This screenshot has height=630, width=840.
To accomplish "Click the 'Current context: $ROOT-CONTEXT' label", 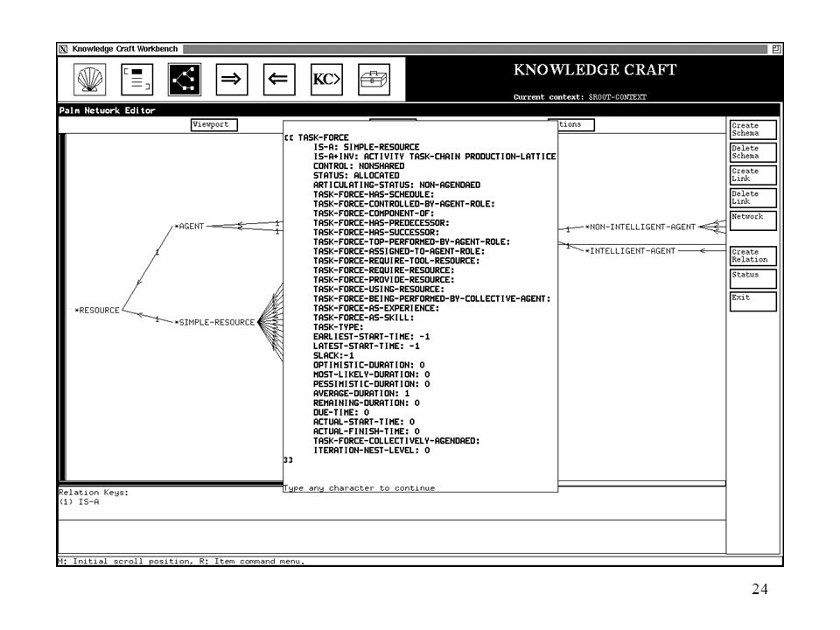I will 579,97.
